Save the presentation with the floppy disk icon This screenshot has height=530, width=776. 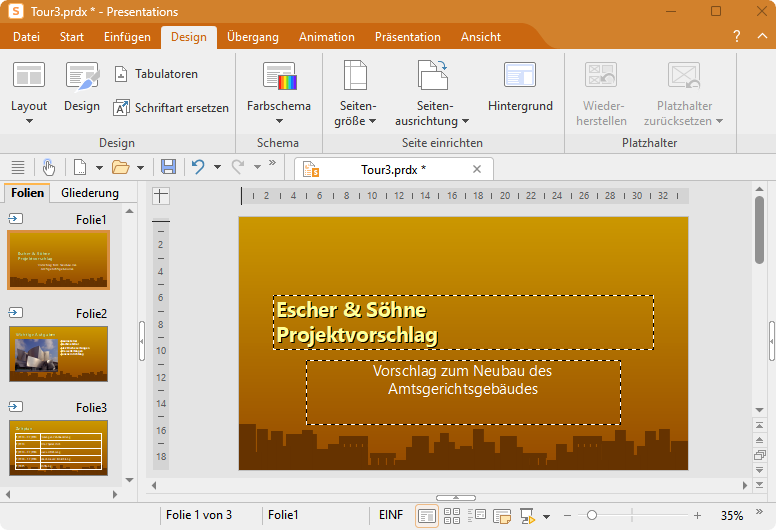pos(168,167)
